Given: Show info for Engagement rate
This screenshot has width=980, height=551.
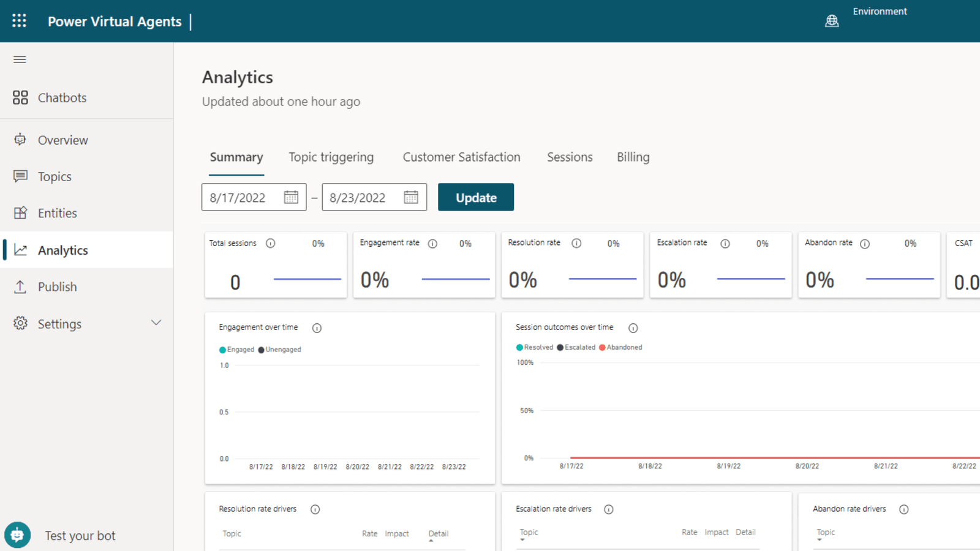Looking at the screenshot, I should (432, 244).
